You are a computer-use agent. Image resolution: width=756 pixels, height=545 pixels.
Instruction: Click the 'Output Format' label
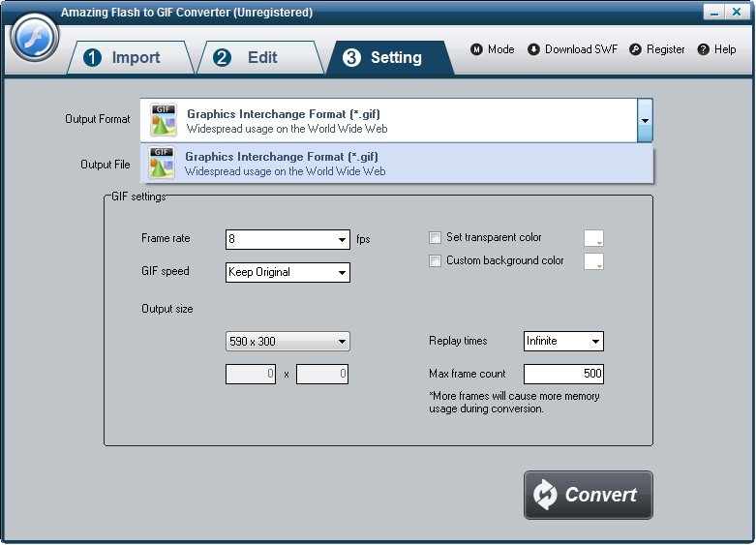click(x=98, y=119)
